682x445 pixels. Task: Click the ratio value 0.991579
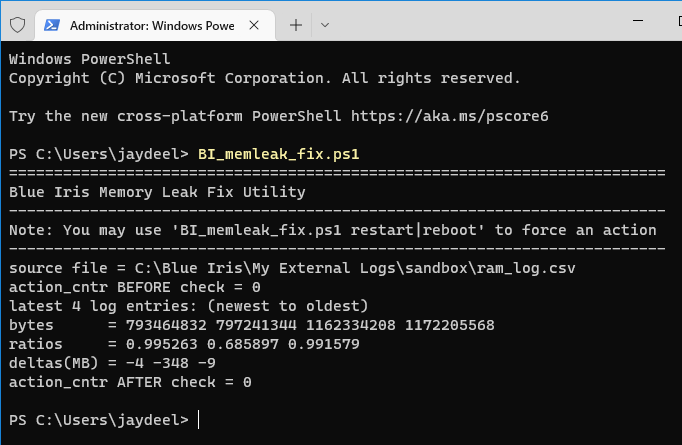pyautogui.click(x=324, y=345)
